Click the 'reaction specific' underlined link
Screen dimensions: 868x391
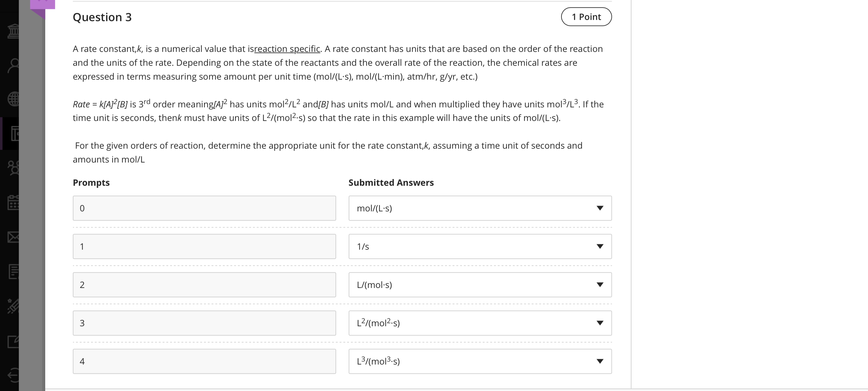pyautogui.click(x=287, y=49)
